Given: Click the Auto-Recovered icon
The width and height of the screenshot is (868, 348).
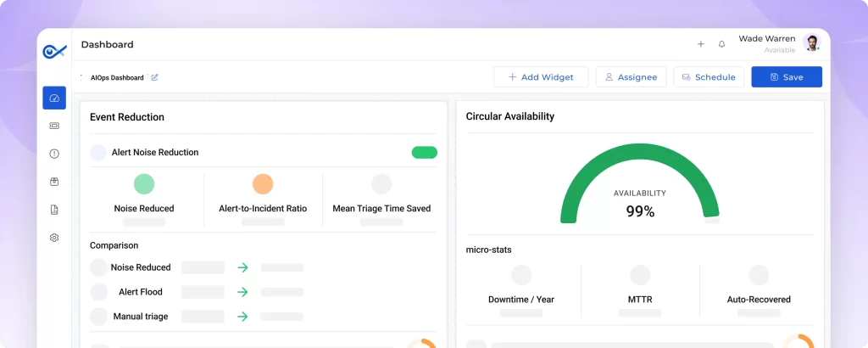Looking at the screenshot, I should (x=759, y=275).
